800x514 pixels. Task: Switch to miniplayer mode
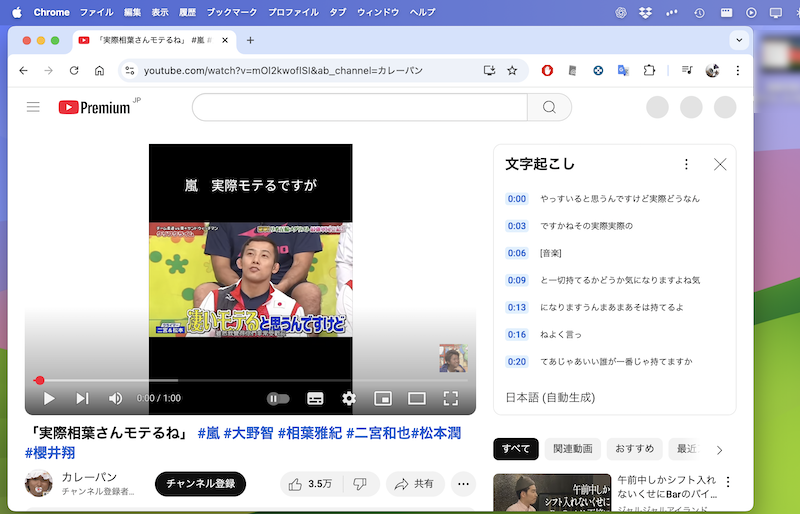point(383,398)
